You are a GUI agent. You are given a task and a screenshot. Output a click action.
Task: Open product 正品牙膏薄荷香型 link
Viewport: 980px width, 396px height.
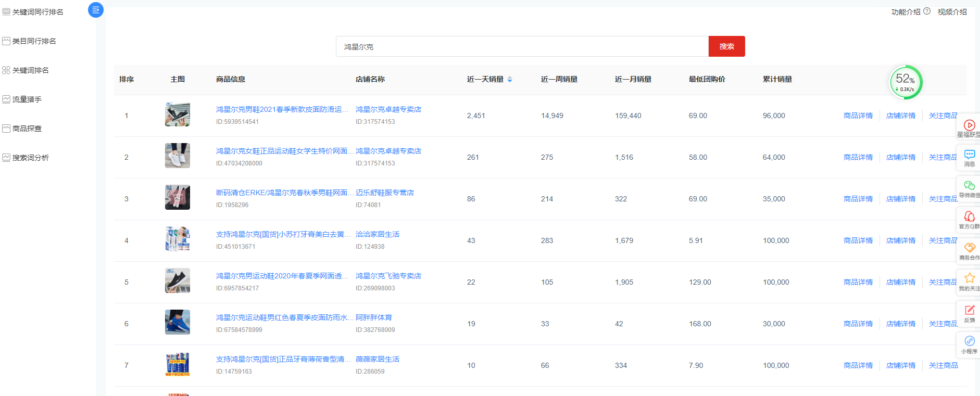[284, 359]
